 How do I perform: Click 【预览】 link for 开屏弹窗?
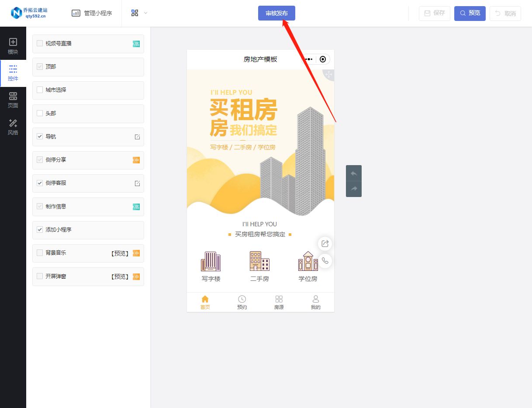(x=120, y=277)
